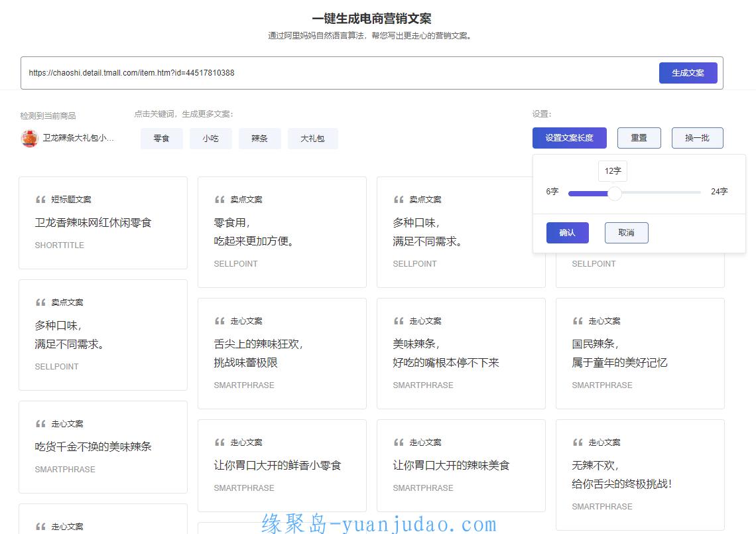Screen dimensions: 756x534
Task: Click the 生成文案 button
Action: click(x=688, y=73)
